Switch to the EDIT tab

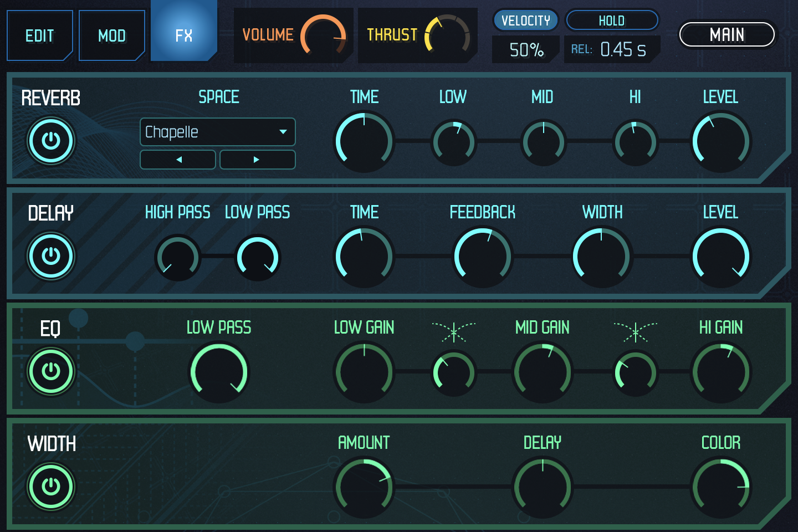pyautogui.click(x=39, y=35)
